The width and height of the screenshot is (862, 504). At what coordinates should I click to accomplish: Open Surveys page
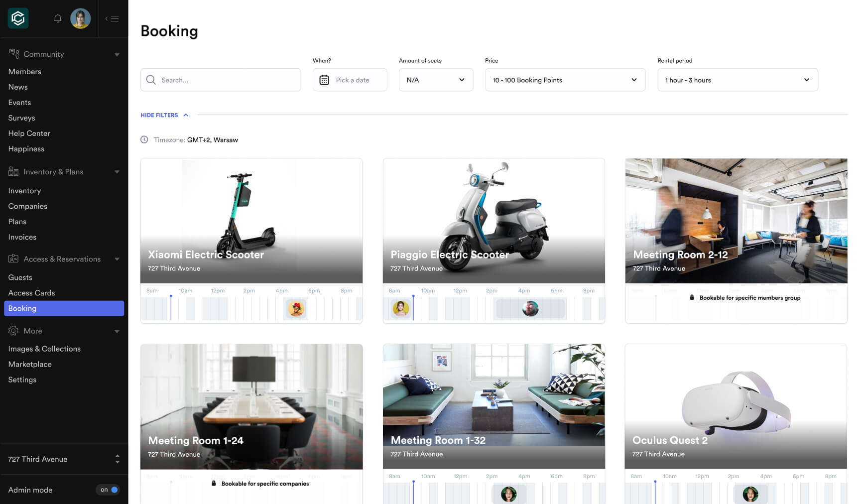21,118
